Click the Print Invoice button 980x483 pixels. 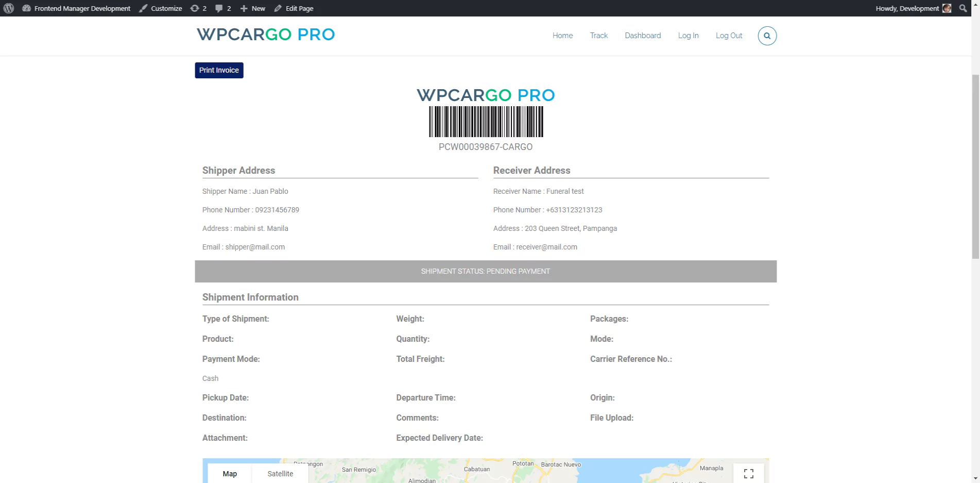[x=219, y=70]
